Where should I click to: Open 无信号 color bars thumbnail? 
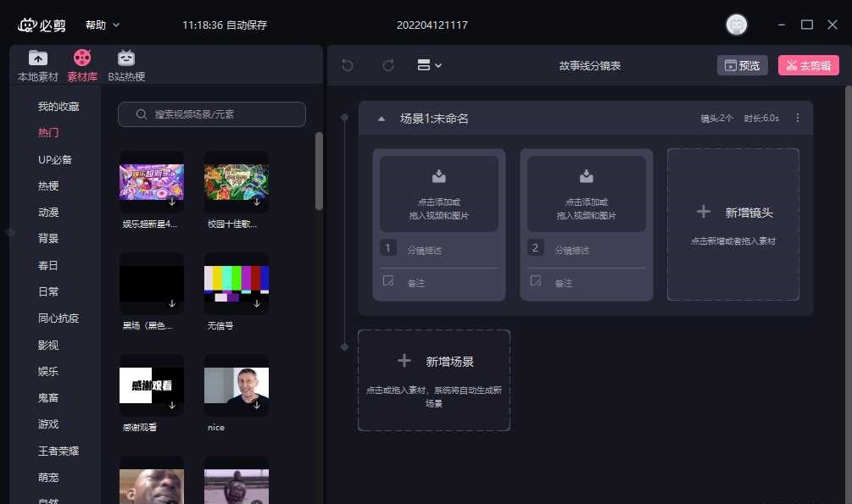click(x=237, y=284)
